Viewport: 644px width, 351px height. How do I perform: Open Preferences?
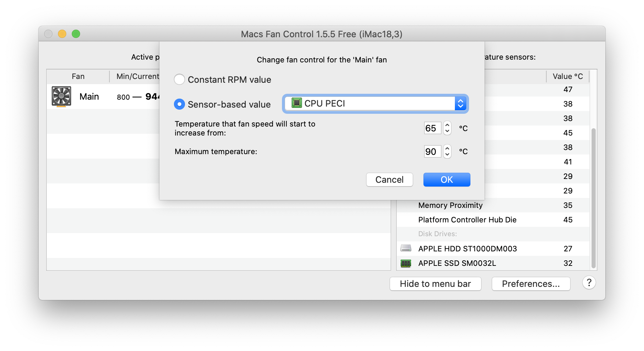(x=531, y=284)
